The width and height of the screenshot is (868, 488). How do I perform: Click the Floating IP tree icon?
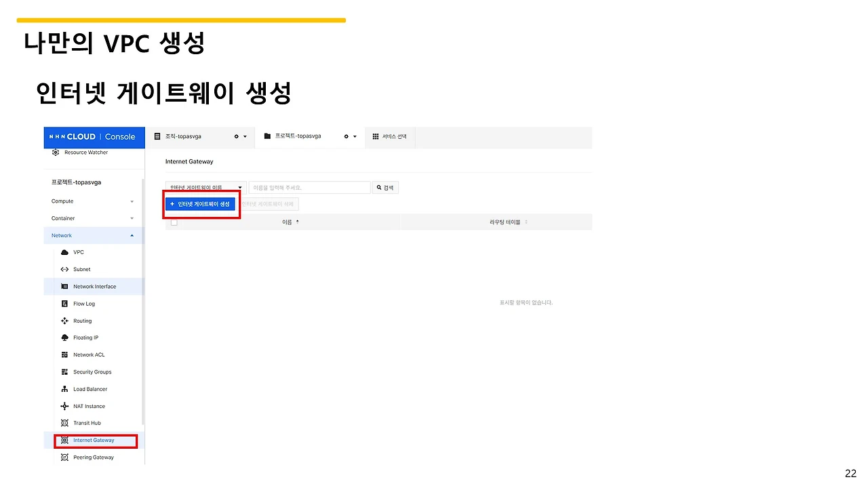[x=65, y=338]
